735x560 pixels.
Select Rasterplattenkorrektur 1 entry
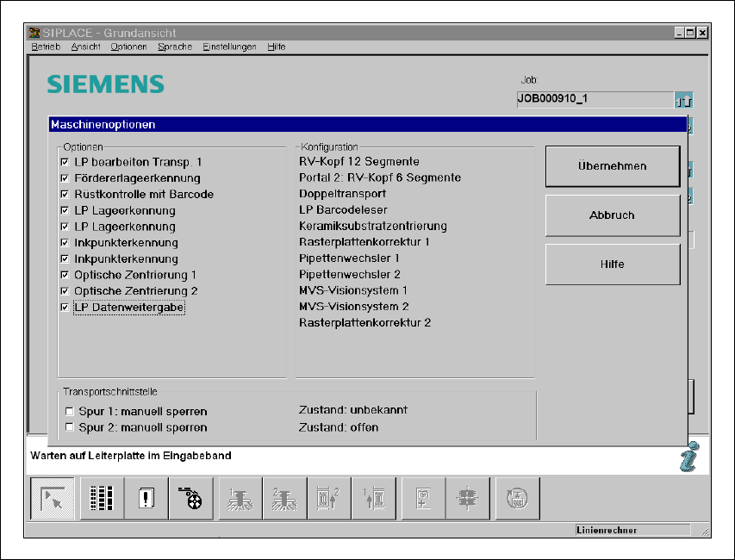click(x=364, y=242)
